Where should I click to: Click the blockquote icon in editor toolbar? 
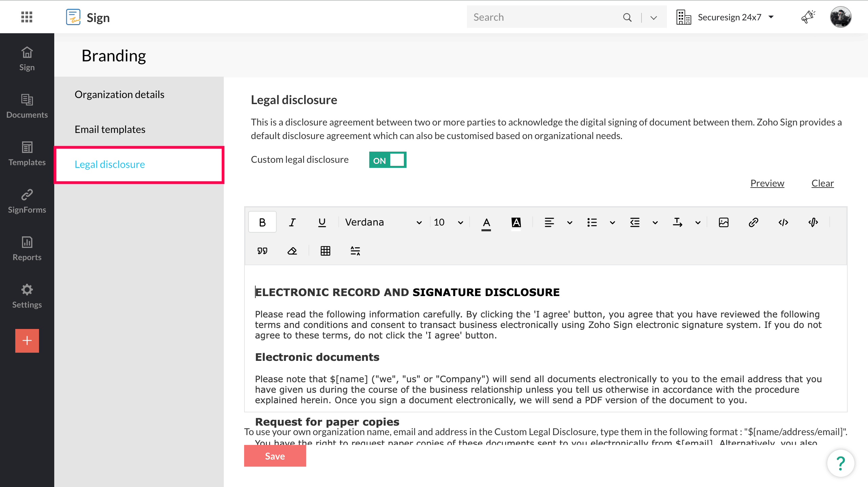pos(262,251)
